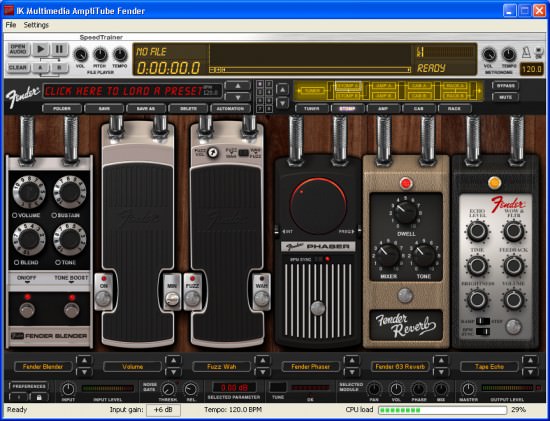This screenshot has width=550, height=421.
Task: Click the Open Audio button
Action: tap(18, 49)
